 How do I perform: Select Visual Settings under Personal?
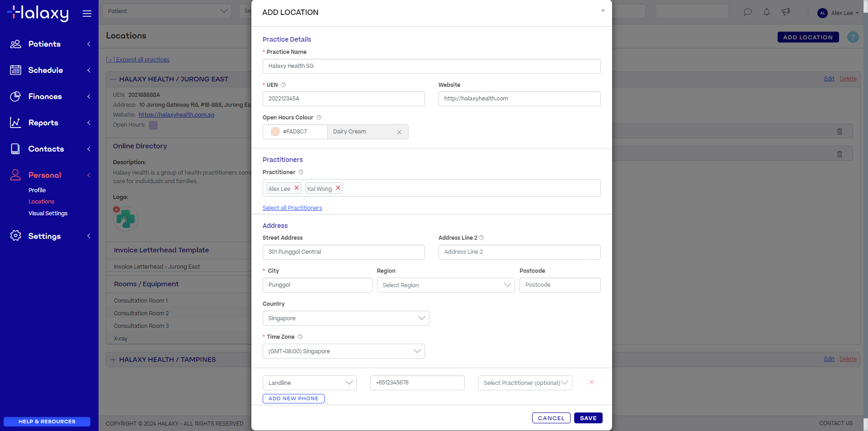48,213
